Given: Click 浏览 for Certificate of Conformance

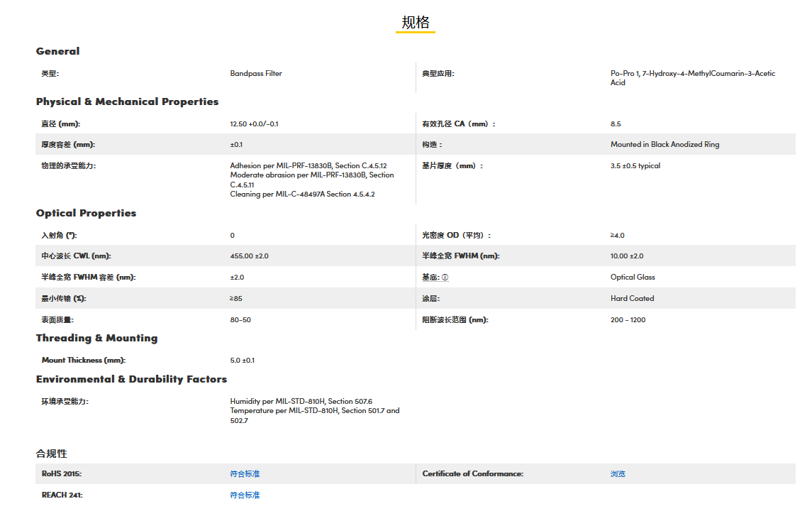Looking at the screenshot, I should [618, 473].
